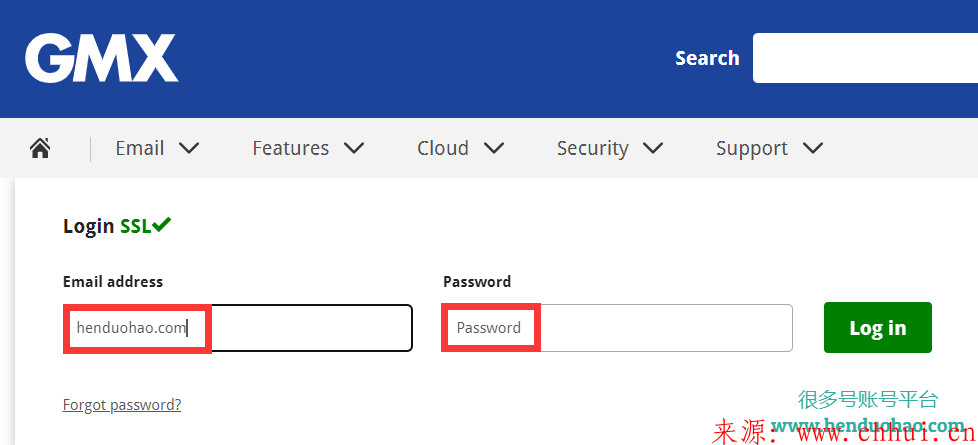This screenshot has height=445, width=978.
Task: Expand the chevron next to Security
Action: click(x=652, y=149)
